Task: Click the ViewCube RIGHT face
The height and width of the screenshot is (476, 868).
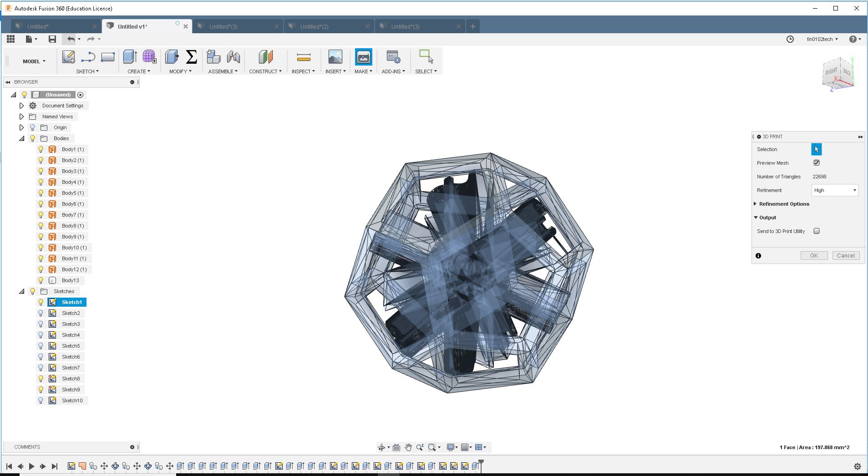Action: tap(831, 72)
